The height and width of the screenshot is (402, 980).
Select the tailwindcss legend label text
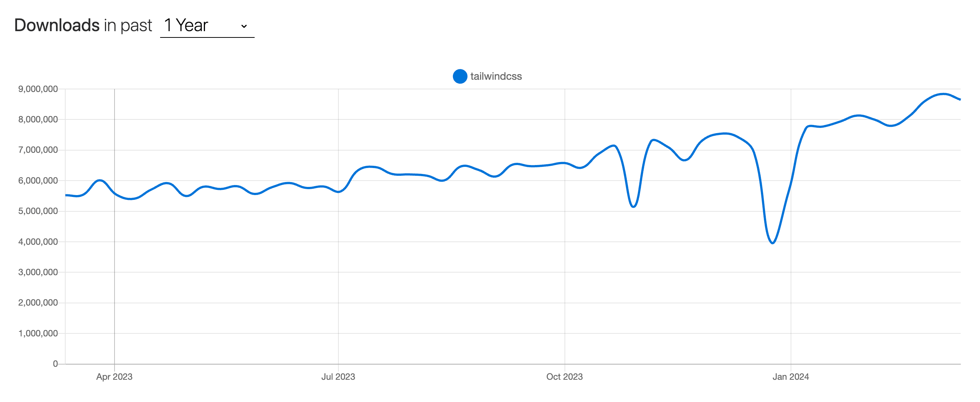coord(496,76)
